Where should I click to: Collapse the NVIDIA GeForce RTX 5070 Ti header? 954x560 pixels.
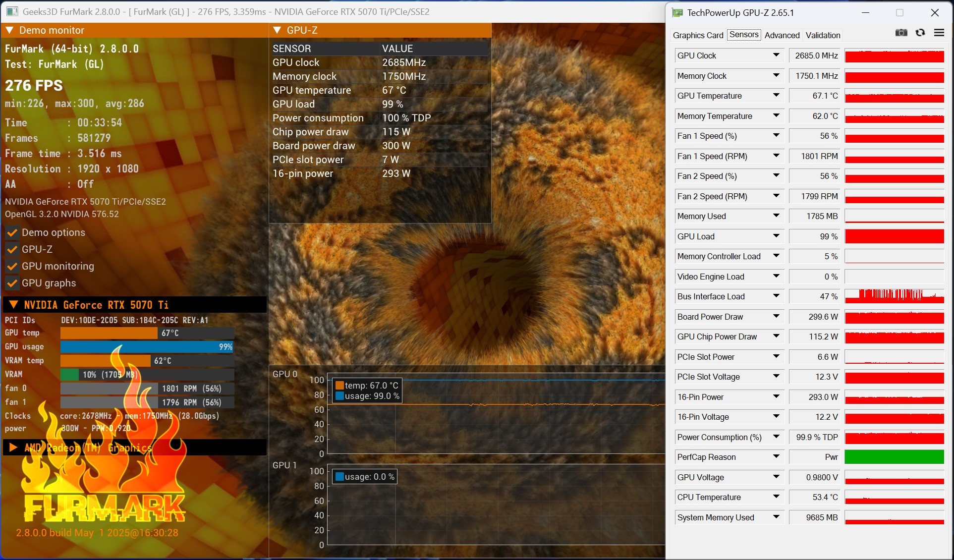(13, 305)
